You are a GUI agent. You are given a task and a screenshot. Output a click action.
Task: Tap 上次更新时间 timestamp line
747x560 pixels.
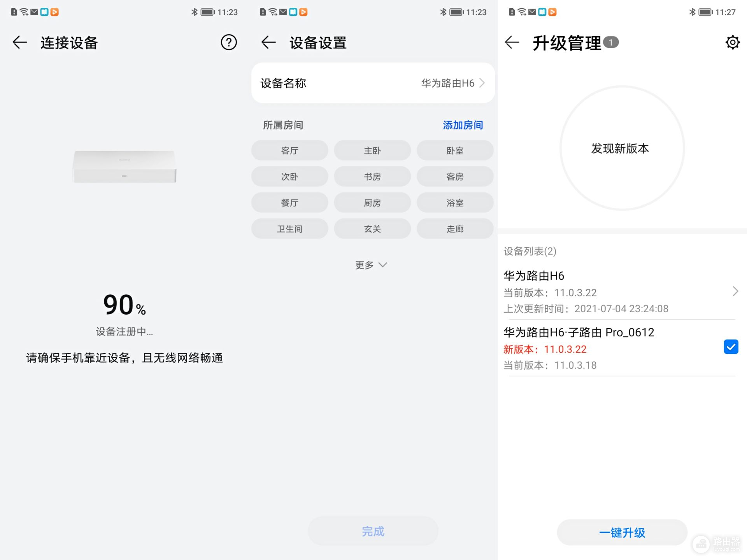coord(586,309)
